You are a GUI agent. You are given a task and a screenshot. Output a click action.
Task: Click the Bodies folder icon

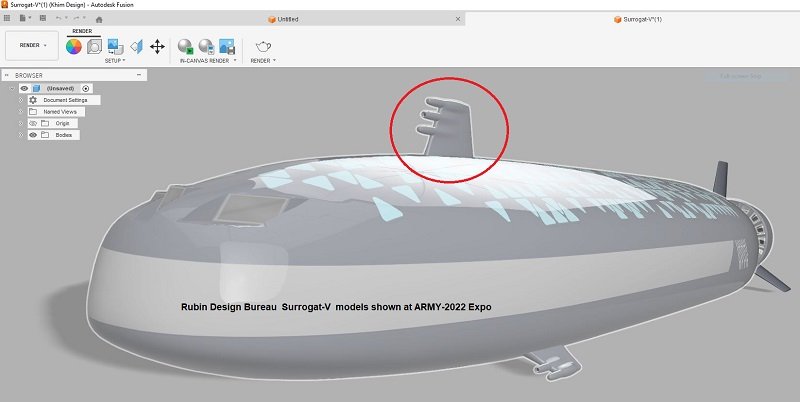tap(45, 135)
